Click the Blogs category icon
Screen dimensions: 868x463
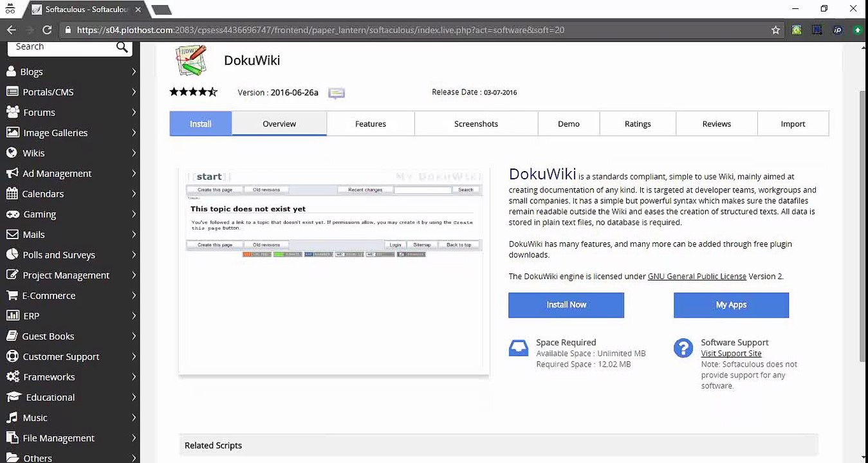point(11,71)
